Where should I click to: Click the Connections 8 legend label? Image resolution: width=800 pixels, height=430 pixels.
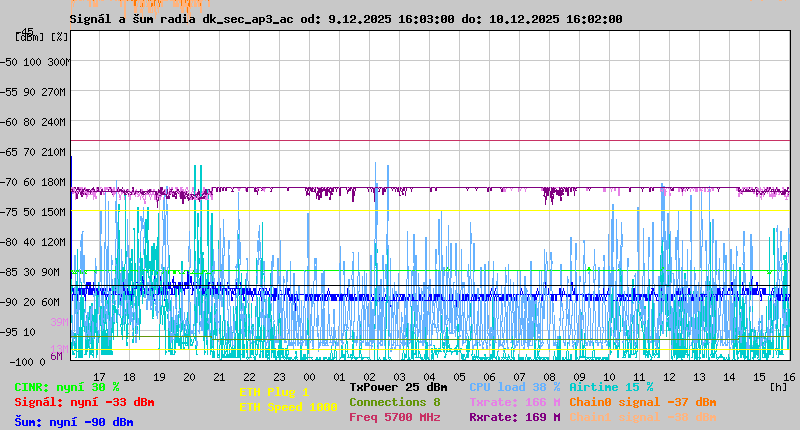click(x=394, y=402)
